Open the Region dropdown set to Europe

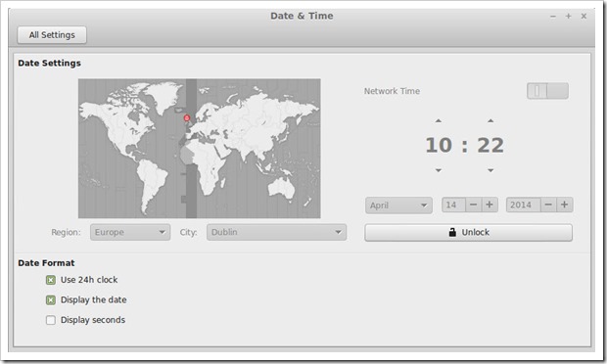pos(130,232)
